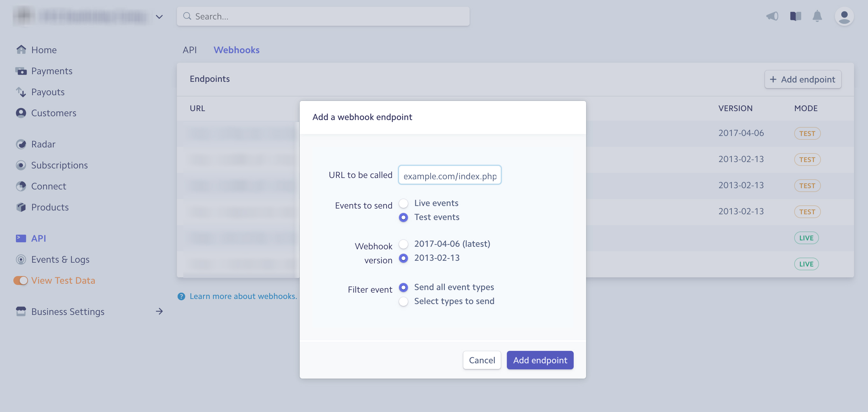Open the Subscriptions icon in sidebar
The height and width of the screenshot is (412, 868).
[21, 165]
